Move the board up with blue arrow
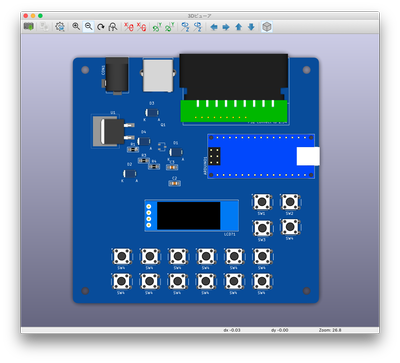The image size is (400, 363). tap(239, 27)
